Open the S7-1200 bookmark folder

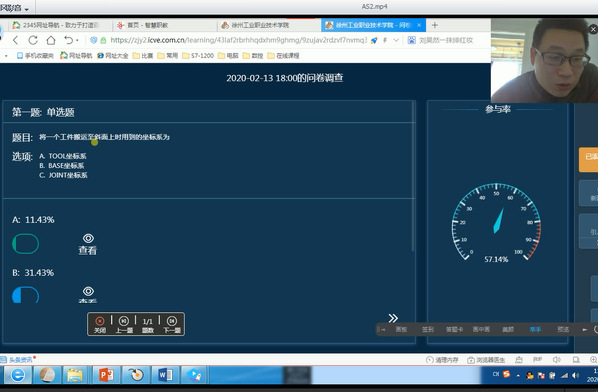click(198, 56)
